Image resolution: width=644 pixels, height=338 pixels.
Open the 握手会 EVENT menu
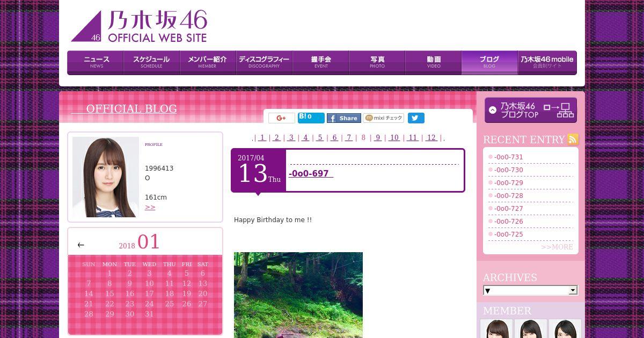point(321,62)
